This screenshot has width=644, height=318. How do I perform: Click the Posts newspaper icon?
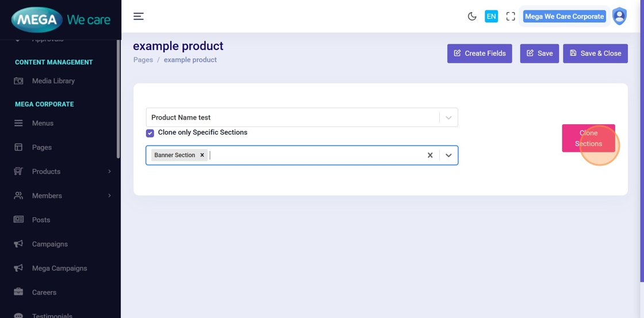[x=18, y=220]
